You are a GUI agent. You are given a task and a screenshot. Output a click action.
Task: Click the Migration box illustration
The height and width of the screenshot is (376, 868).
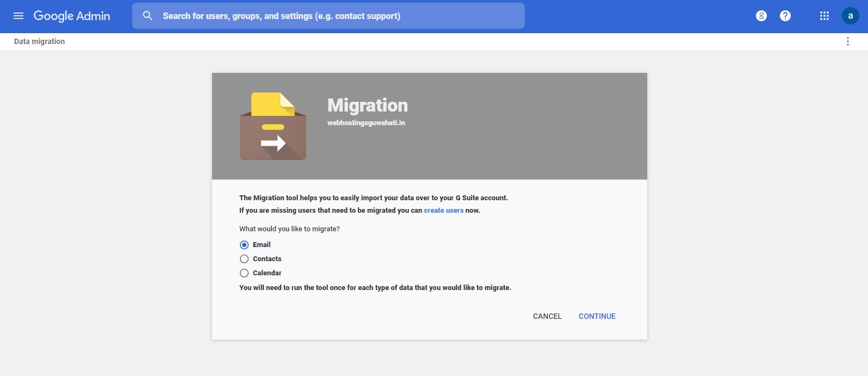[x=273, y=126]
